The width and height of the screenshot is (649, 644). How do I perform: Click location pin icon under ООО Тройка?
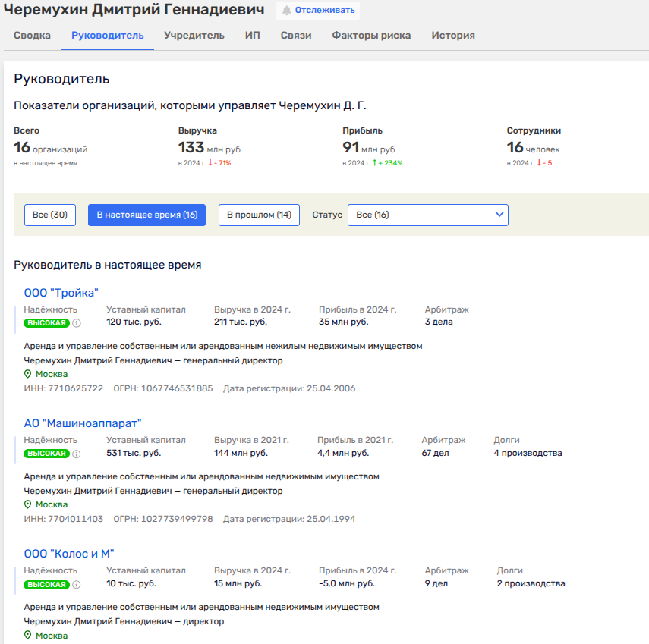coord(28,374)
